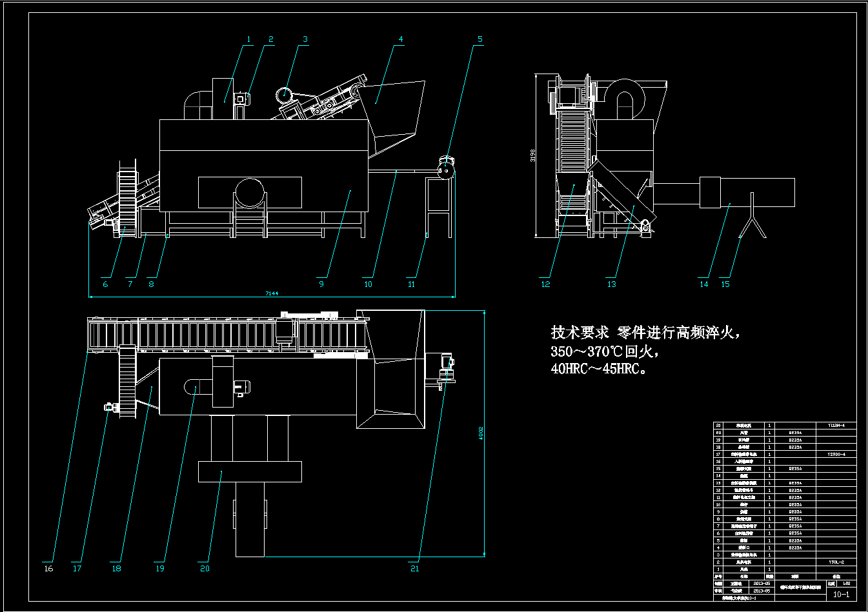The width and height of the screenshot is (868, 612).
Task: Select the Y90L-2 cell in the parts list
Action: coord(836,562)
